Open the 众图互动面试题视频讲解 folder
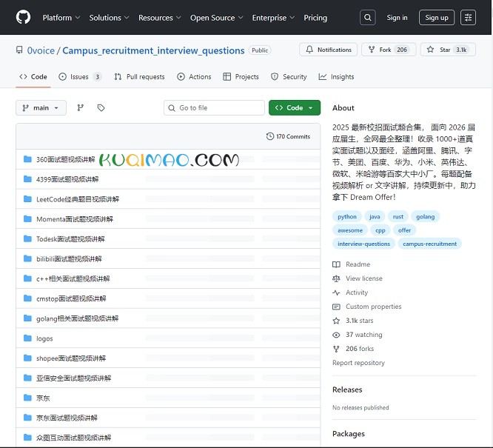The image size is (493, 448). [x=73, y=438]
